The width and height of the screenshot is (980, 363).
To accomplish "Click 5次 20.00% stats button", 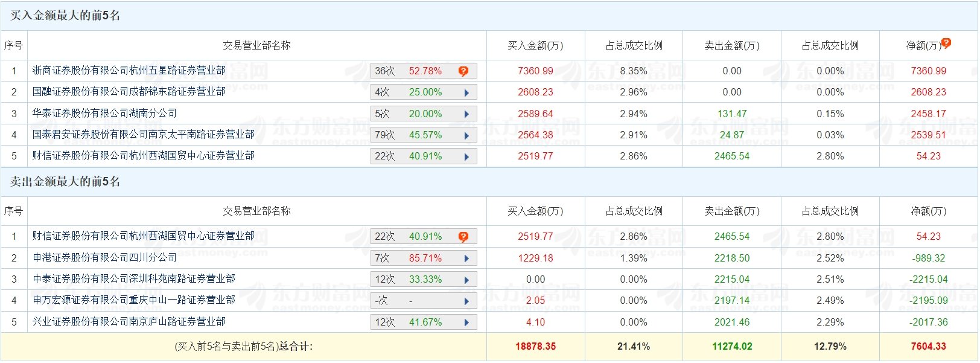I will [x=424, y=114].
